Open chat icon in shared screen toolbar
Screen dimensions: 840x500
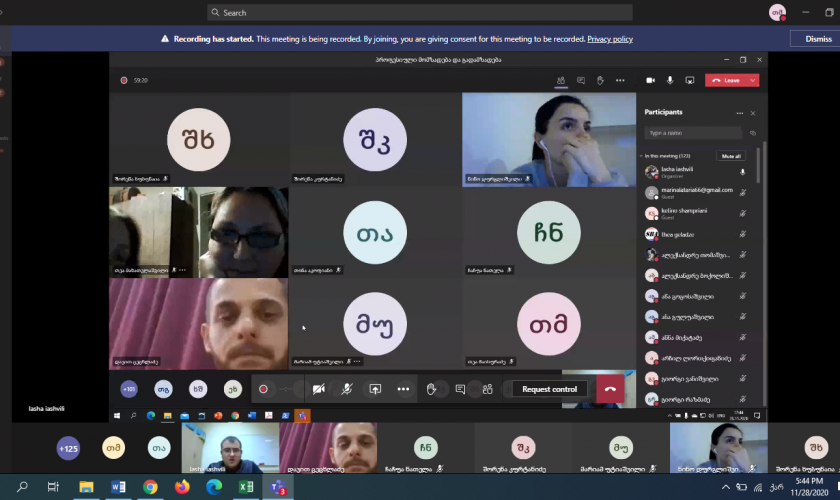tap(581, 80)
